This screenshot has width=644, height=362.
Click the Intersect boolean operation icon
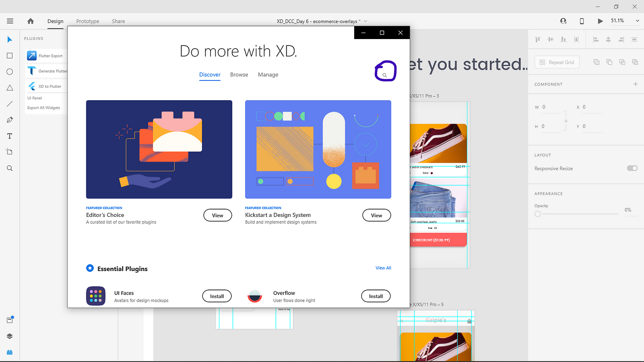pos(622,62)
